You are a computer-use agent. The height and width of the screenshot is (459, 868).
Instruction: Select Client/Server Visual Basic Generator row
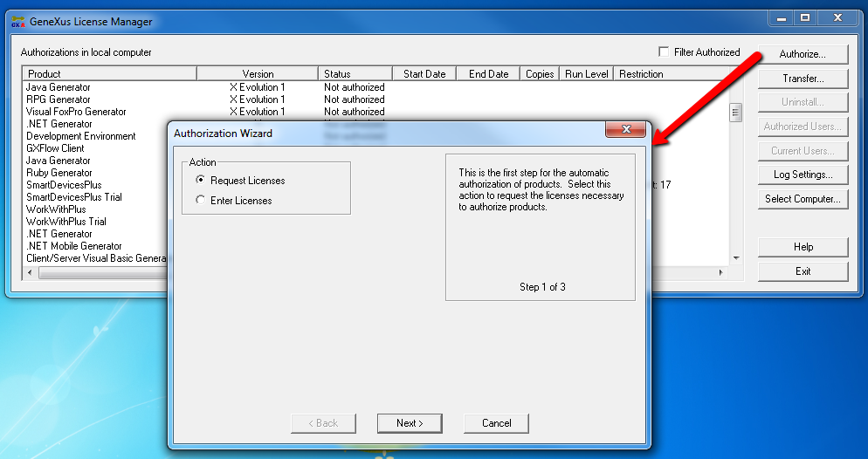coord(96,257)
